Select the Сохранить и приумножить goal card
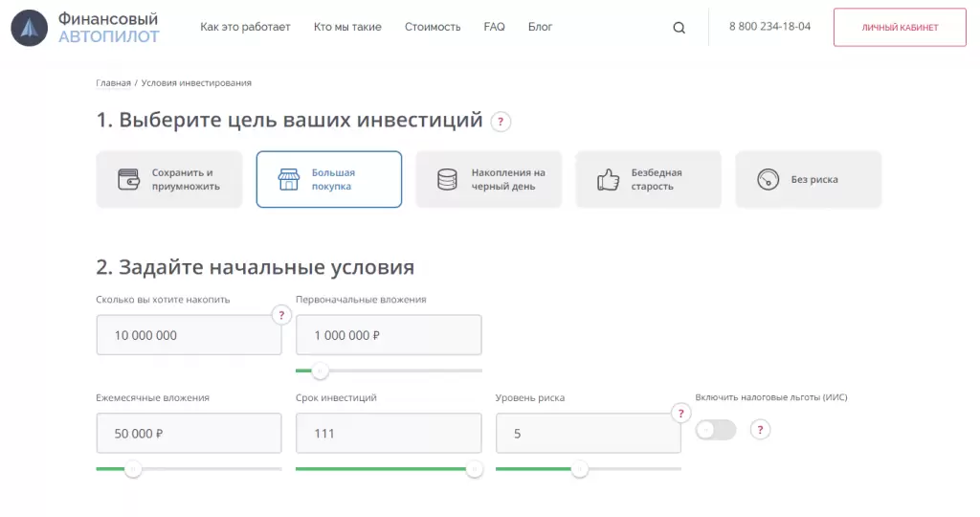 pyautogui.click(x=168, y=179)
